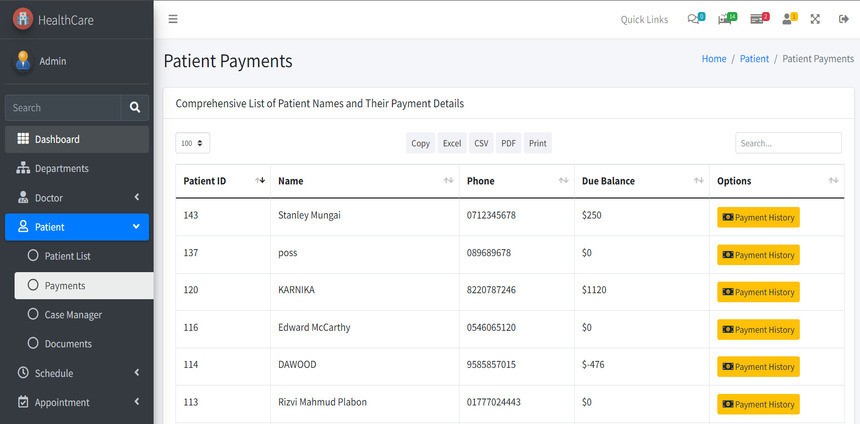Toggle fullscreen using the expand icon

coord(815,19)
